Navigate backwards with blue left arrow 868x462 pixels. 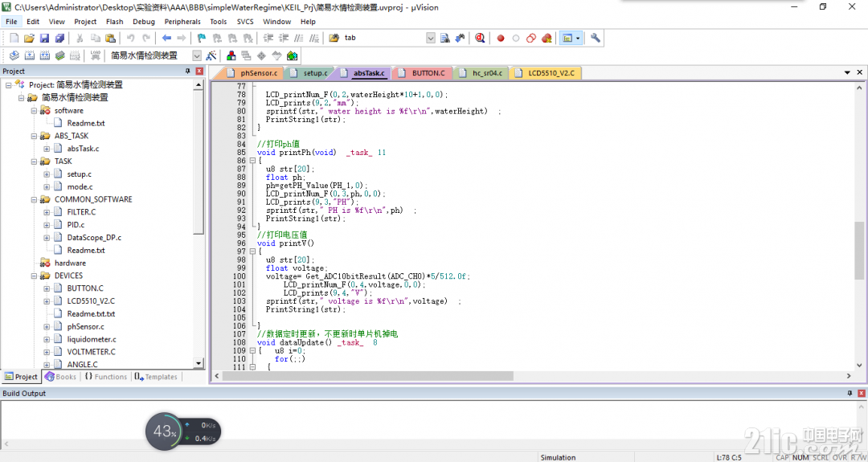(166, 39)
